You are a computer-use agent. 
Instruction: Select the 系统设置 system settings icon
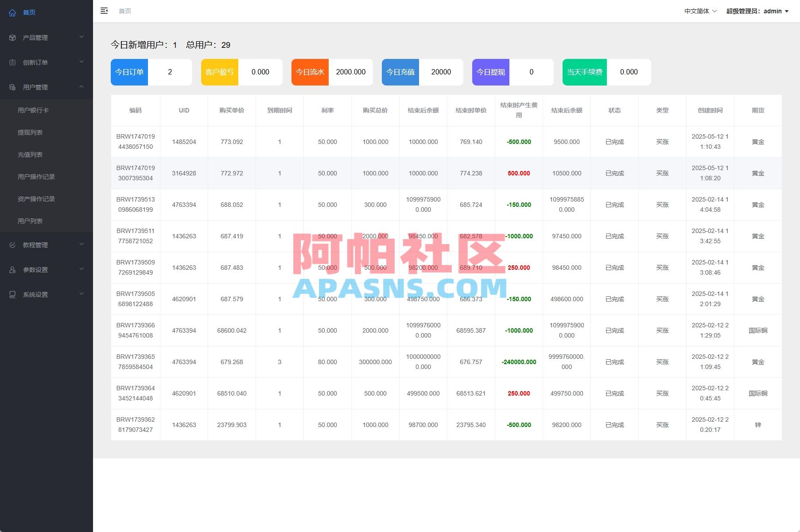pos(12,294)
